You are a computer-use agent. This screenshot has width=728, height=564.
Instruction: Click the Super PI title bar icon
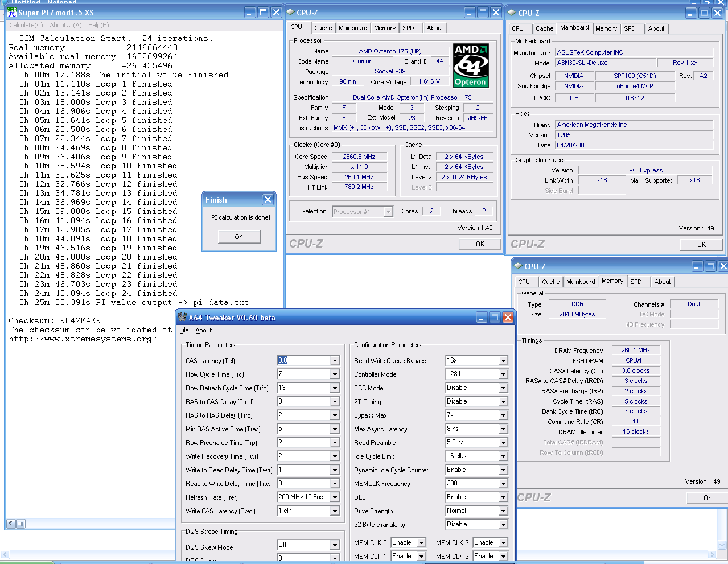[12, 12]
